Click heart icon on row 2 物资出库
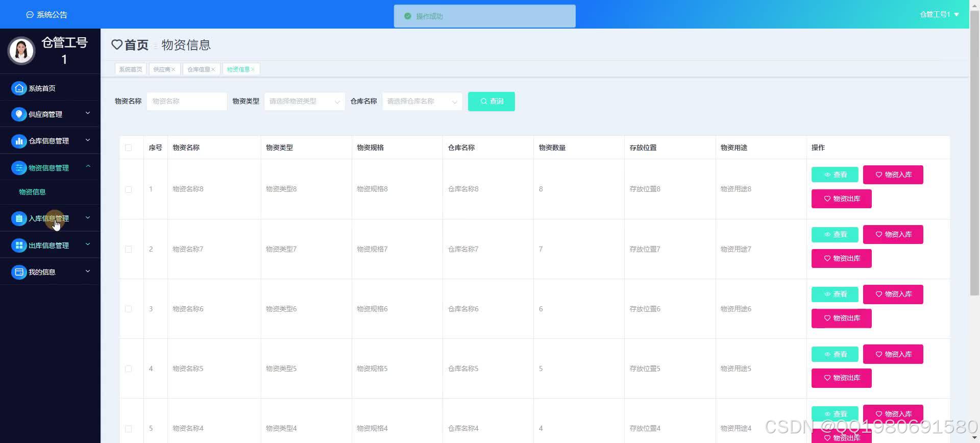This screenshot has width=980, height=443. 827,258
